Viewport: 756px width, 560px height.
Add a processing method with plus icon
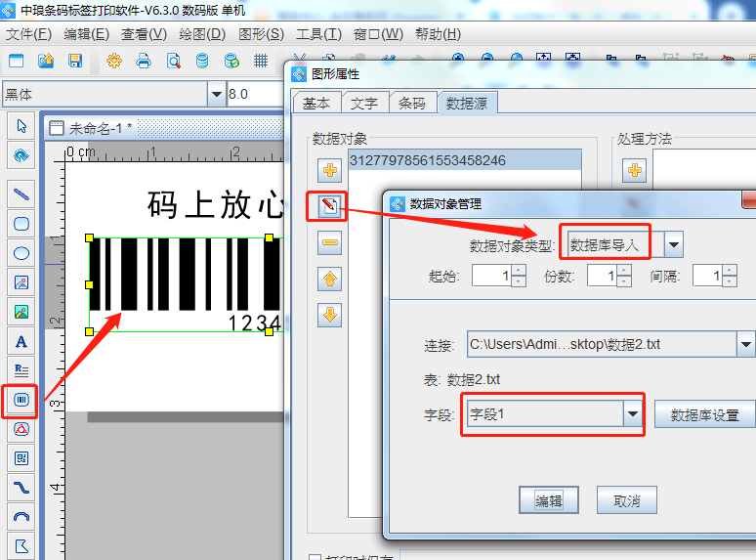635,171
